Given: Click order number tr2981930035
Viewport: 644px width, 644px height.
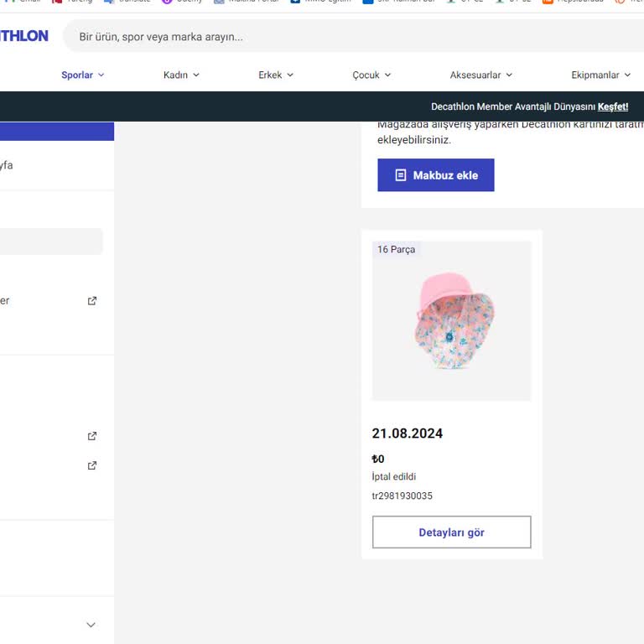Looking at the screenshot, I should click(x=402, y=496).
